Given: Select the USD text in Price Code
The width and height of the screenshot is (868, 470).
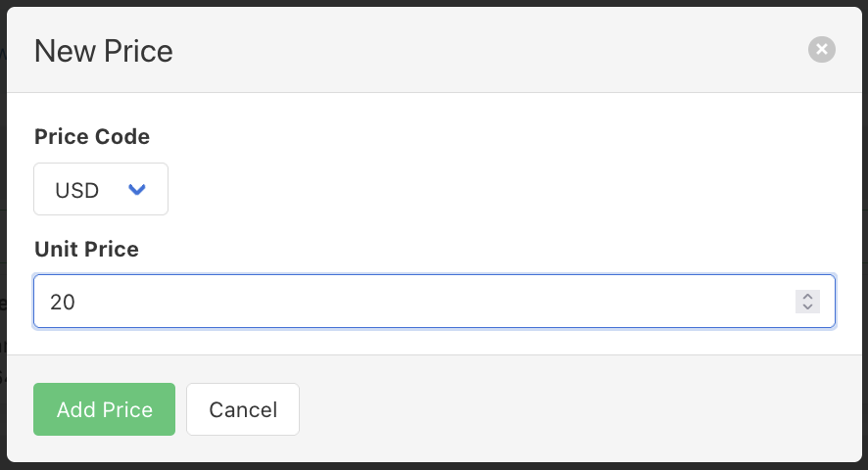Looking at the screenshot, I should point(77,190).
